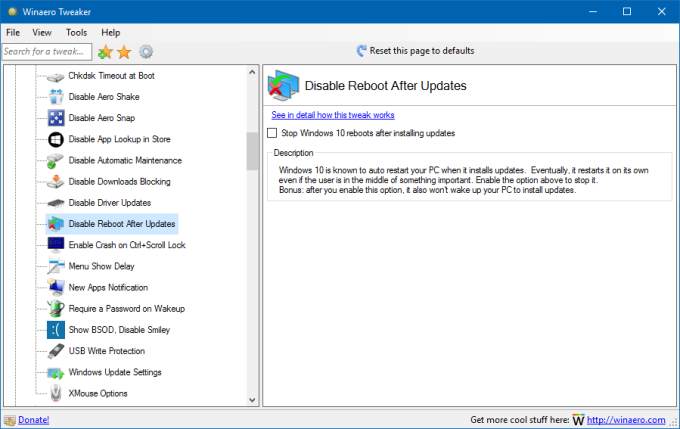Click the Windows Update Settings icon
The height and width of the screenshot is (429, 680).
(x=56, y=373)
